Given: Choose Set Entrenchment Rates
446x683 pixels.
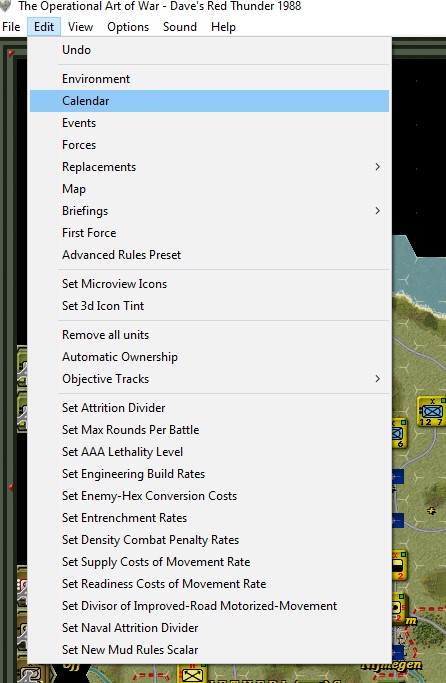Looking at the screenshot, I should (209, 517).
